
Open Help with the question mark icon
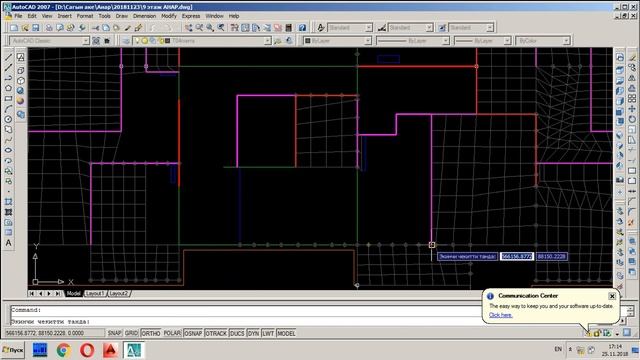302,28
